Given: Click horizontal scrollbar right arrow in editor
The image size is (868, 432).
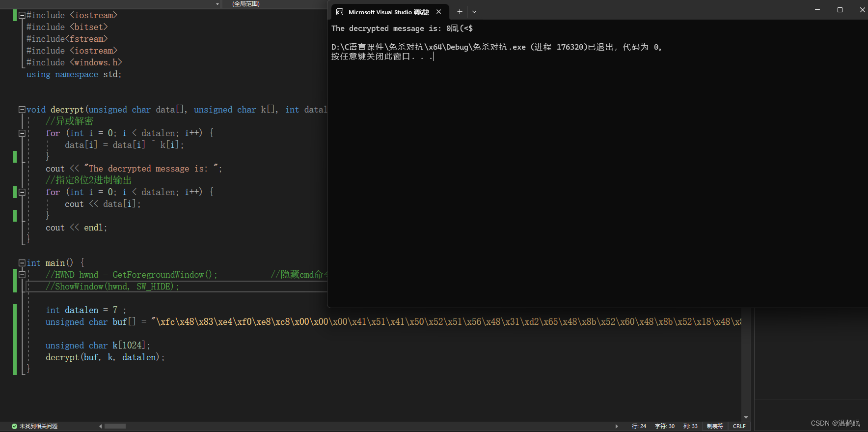Looking at the screenshot, I should pos(617,426).
